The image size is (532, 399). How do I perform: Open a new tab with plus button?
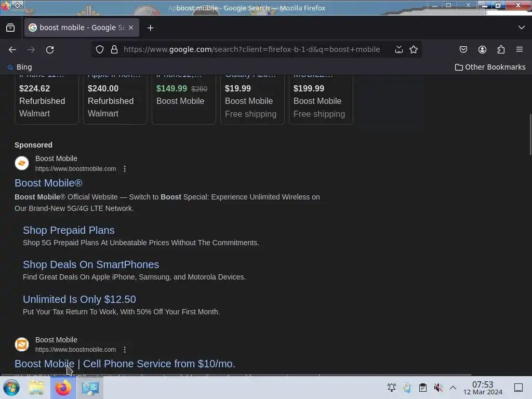150,28
